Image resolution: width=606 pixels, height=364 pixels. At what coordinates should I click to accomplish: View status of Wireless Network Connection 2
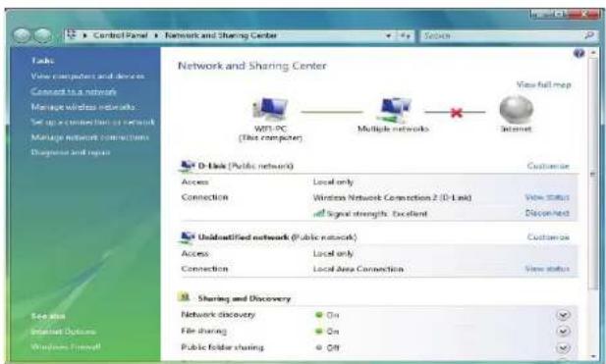pyautogui.click(x=547, y=197)
